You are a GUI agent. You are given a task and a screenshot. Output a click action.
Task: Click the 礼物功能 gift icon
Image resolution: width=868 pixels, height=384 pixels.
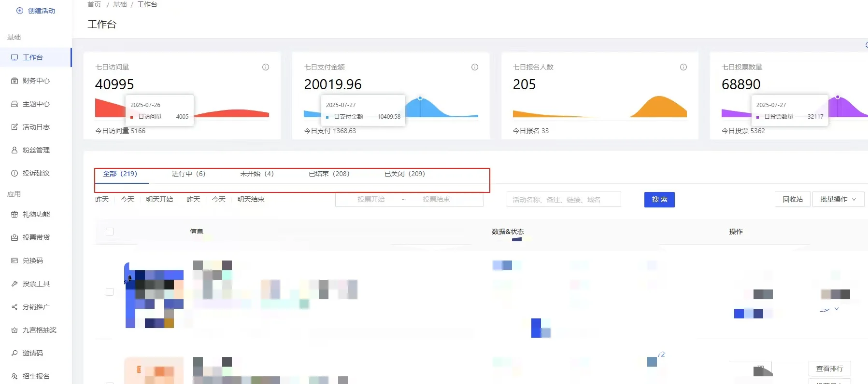(14, 214)
